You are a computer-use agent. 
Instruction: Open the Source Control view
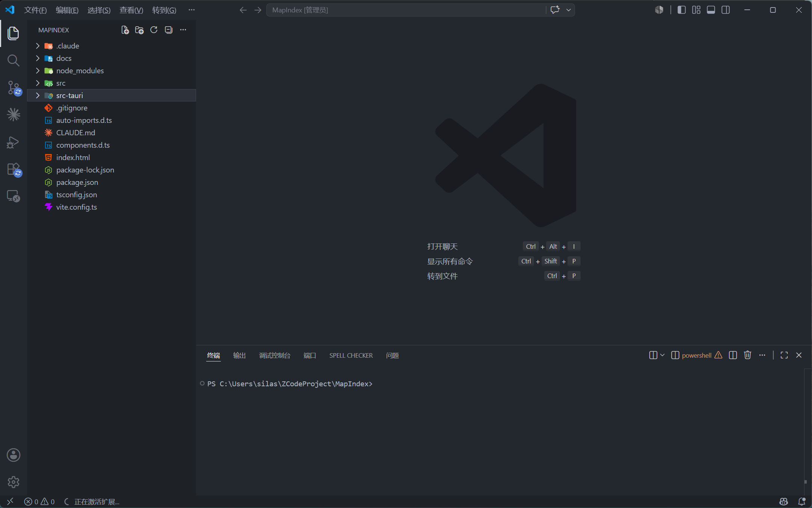[x=14, y=88]
